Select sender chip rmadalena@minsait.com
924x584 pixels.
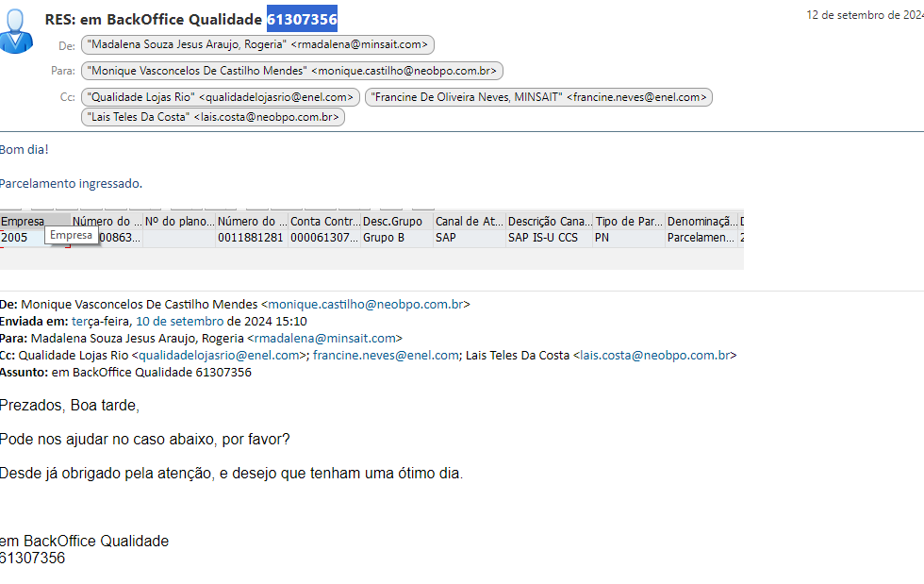click(x=257, y=45)
